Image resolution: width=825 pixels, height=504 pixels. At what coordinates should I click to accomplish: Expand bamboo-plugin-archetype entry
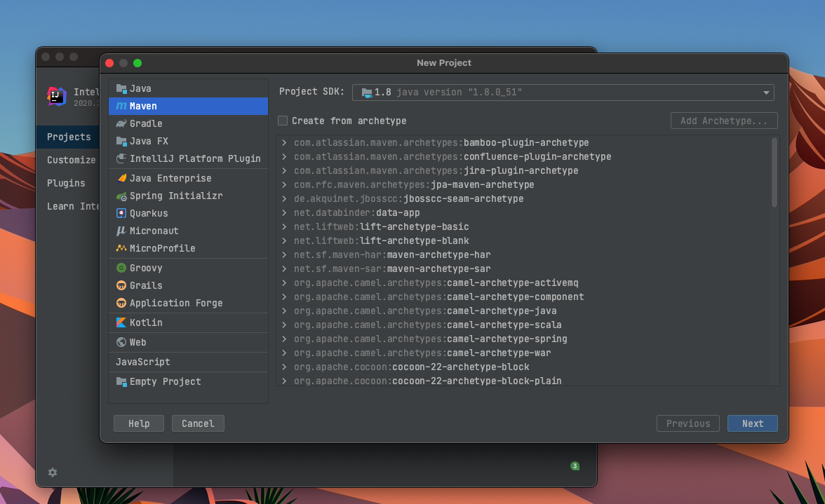284,142
